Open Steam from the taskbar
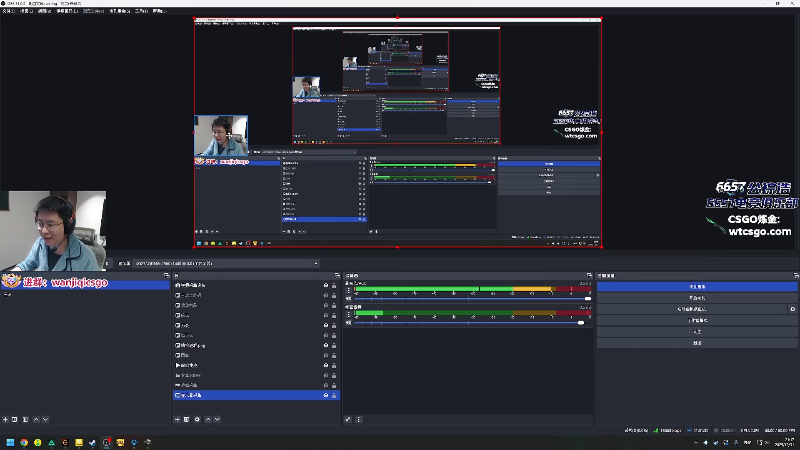 pos(92,442)
